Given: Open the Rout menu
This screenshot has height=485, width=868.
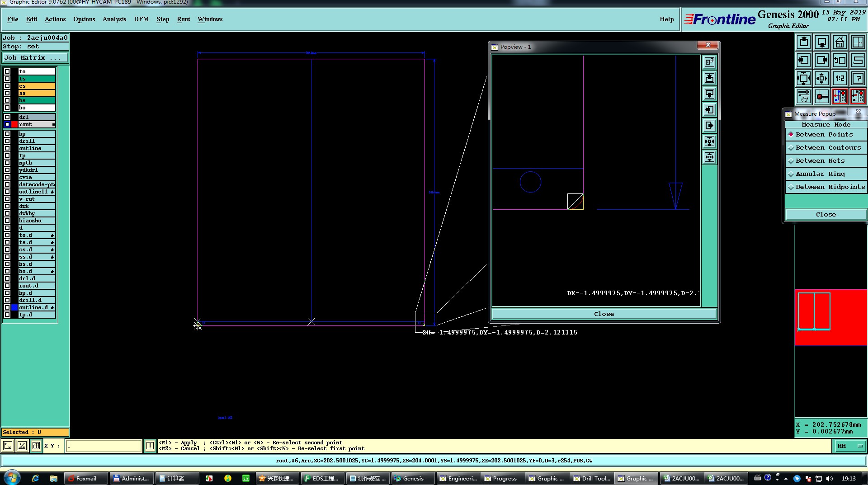Looking at the screenshot, I should (x=184, y=19).
